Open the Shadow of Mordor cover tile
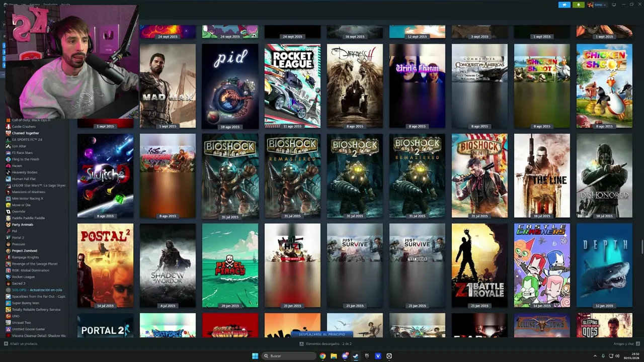This screenshot has height=362, width=644. [x=168, y=265]
